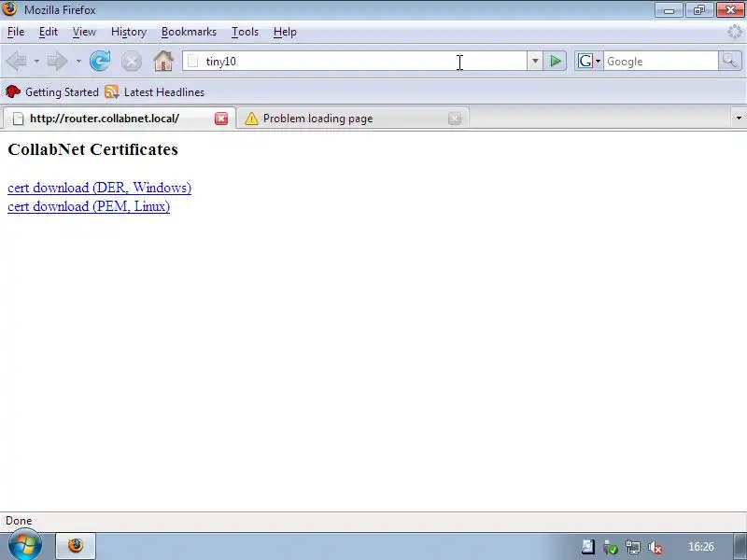This screenshot has height=560, width=747.
Task: Open the Google search engine selector
Action: click(x=589, y=61)
